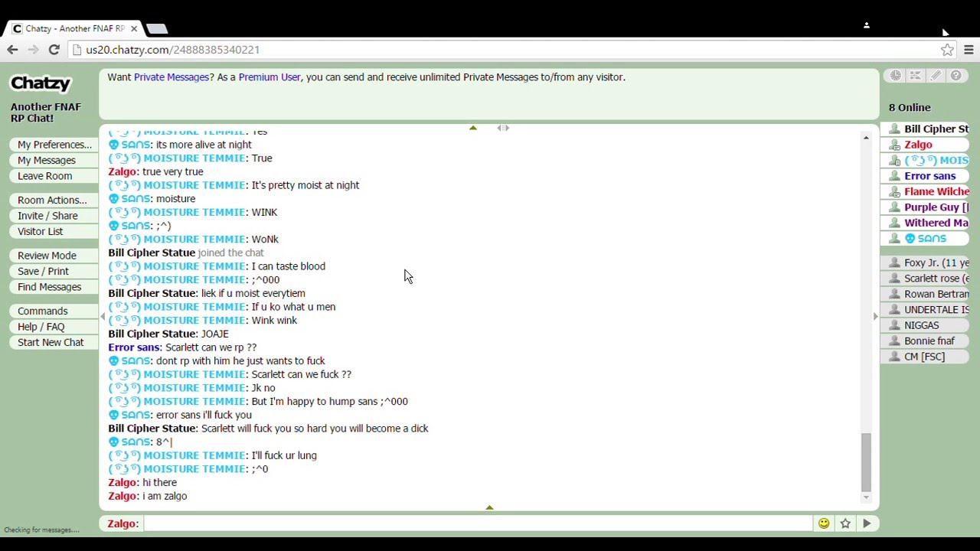Viewport: 980px width, 551px height.
Task: Select Room Actions in the sidebar
Action: [52, 201]
